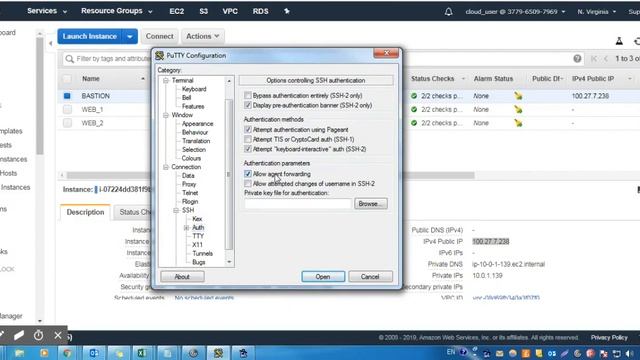Click the alarm status icon for BASTION
The image size is (640, 360).
click(518, 96)
